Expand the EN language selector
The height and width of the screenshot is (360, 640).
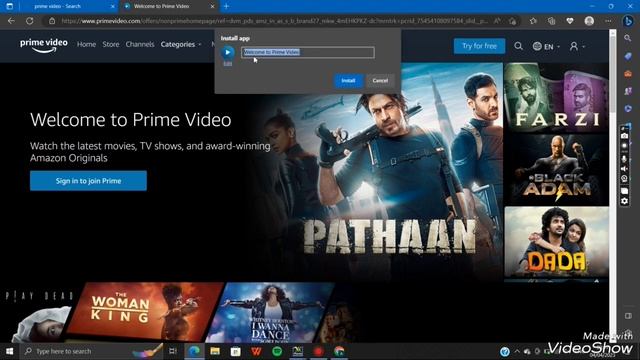pyautogui.click(x=546, y=47)
